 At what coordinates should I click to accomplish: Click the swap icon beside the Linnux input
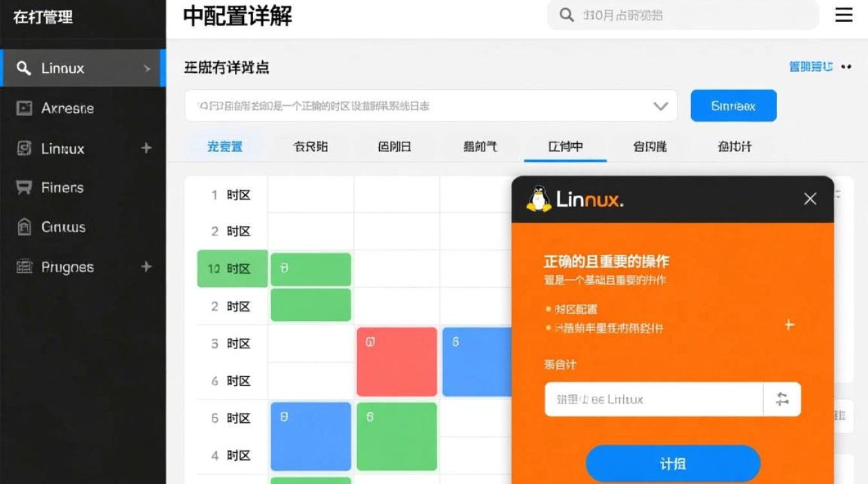(x=783, y=399)
